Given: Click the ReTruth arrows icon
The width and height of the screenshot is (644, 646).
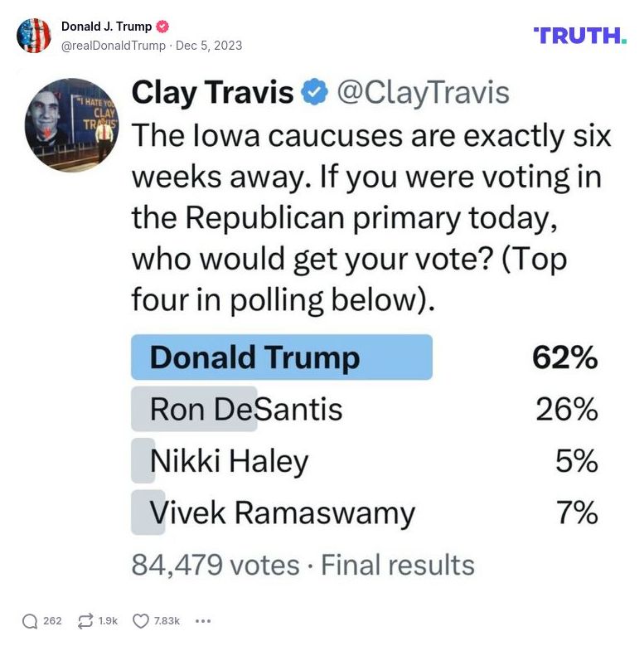Looking at the screenshot, I should (85, 620).
